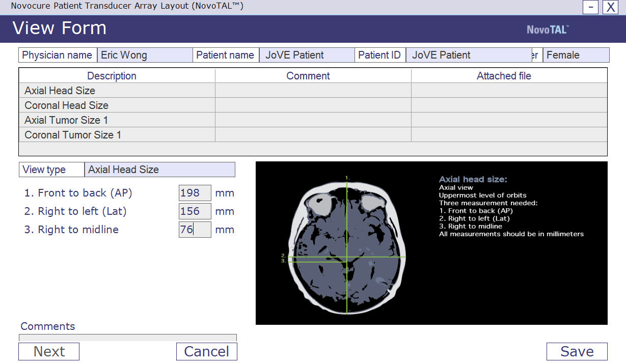Click the Next button

click(49, 351)
